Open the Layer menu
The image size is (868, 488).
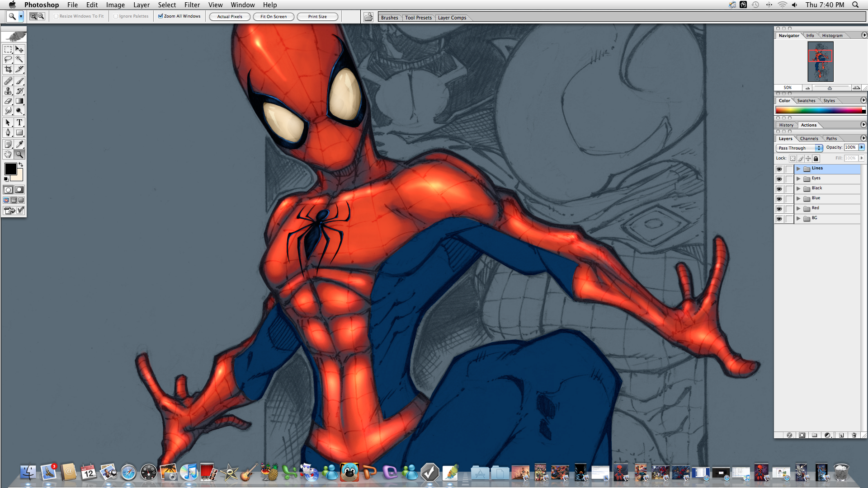coord(142,5)
